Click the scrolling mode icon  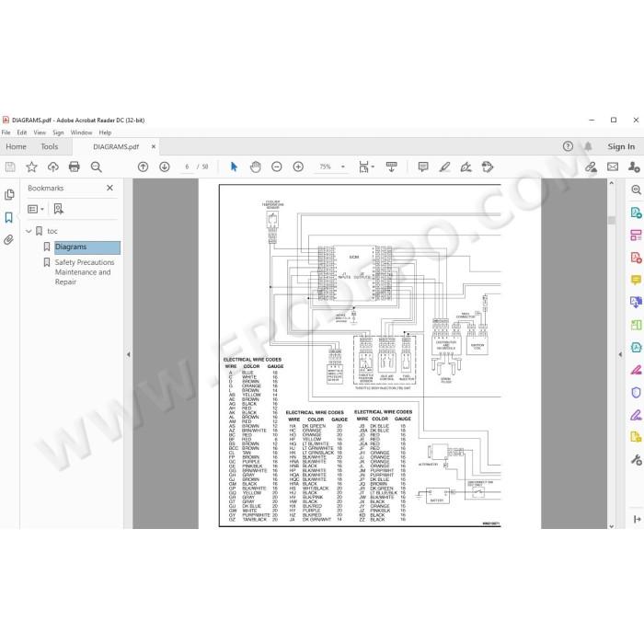pos(391,167)
